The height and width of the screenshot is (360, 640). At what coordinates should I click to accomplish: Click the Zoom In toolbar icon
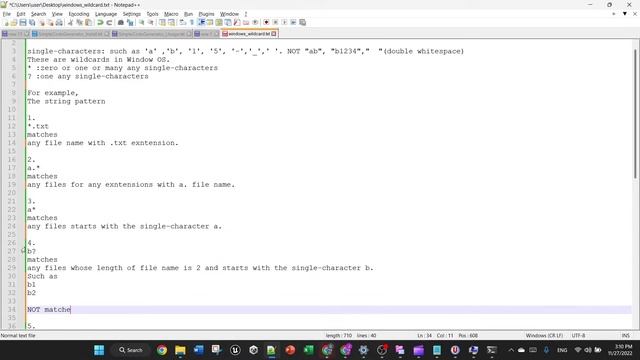point(142,22)
